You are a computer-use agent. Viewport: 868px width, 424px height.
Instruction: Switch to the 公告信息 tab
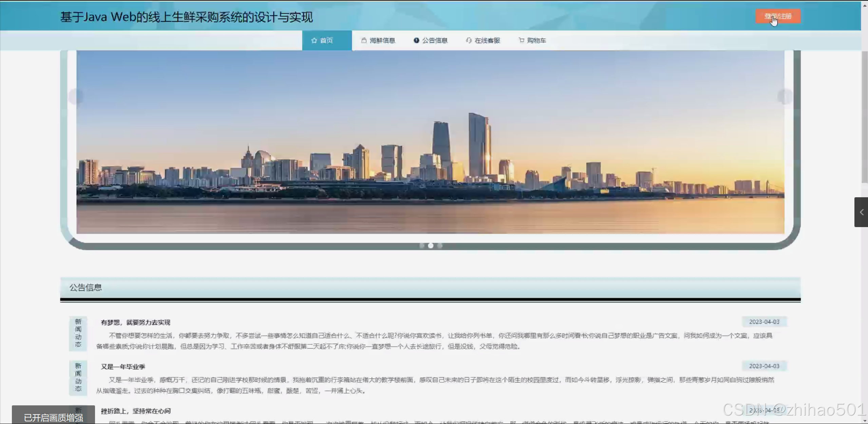tap(435, 40)
